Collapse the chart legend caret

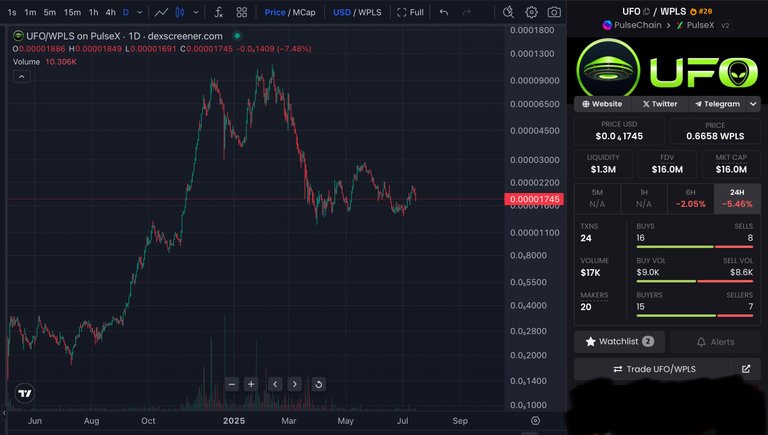pyautogui.click(x=22, y=77)
